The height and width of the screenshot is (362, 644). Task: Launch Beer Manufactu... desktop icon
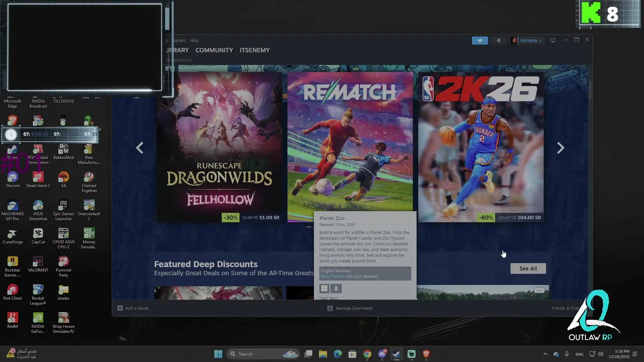(89, 154)
